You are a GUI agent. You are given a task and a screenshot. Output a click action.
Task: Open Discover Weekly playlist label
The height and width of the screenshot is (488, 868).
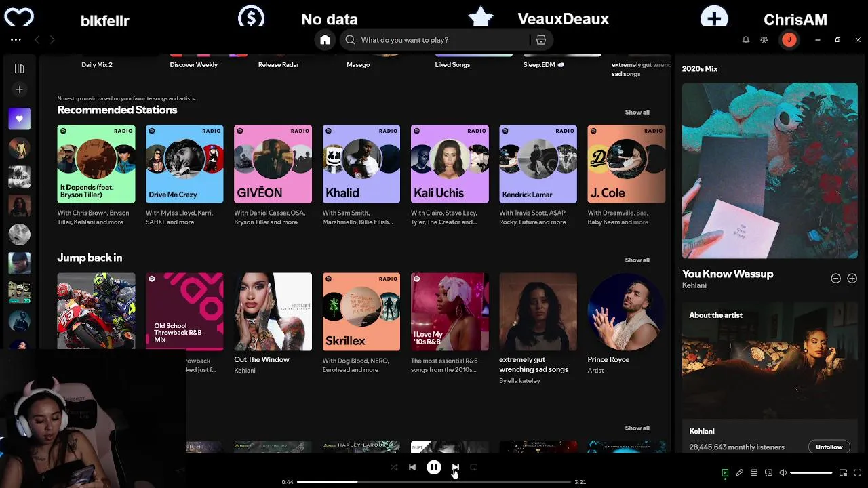tap(194, 65)
